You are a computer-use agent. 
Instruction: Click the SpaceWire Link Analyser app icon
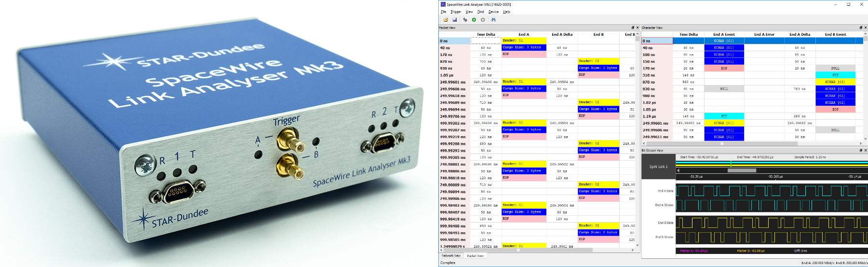443,4
